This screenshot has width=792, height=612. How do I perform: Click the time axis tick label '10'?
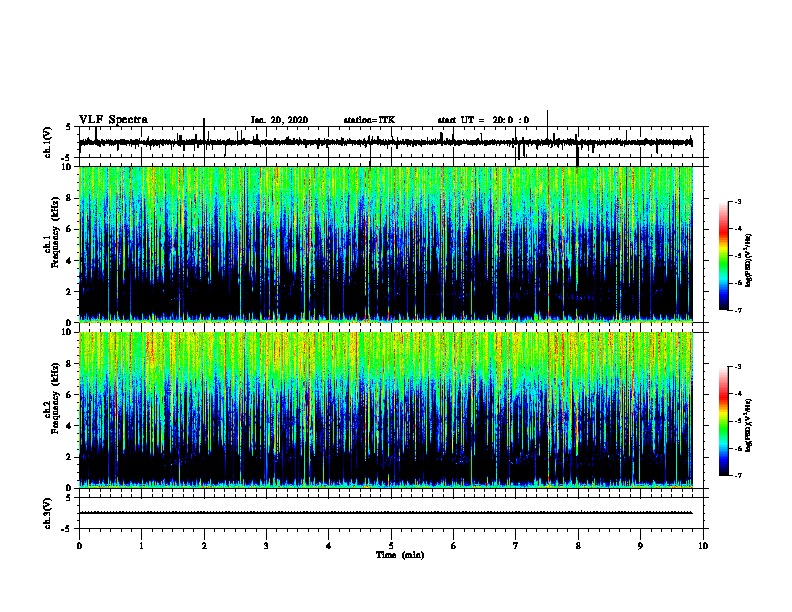[x=703, y=546]
